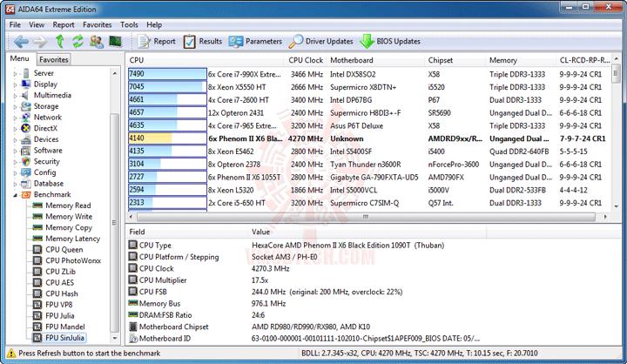This screenshot has height=364, width=627.
Task: Click the Refresh icon in toolbar
Action: pos(78,41)
